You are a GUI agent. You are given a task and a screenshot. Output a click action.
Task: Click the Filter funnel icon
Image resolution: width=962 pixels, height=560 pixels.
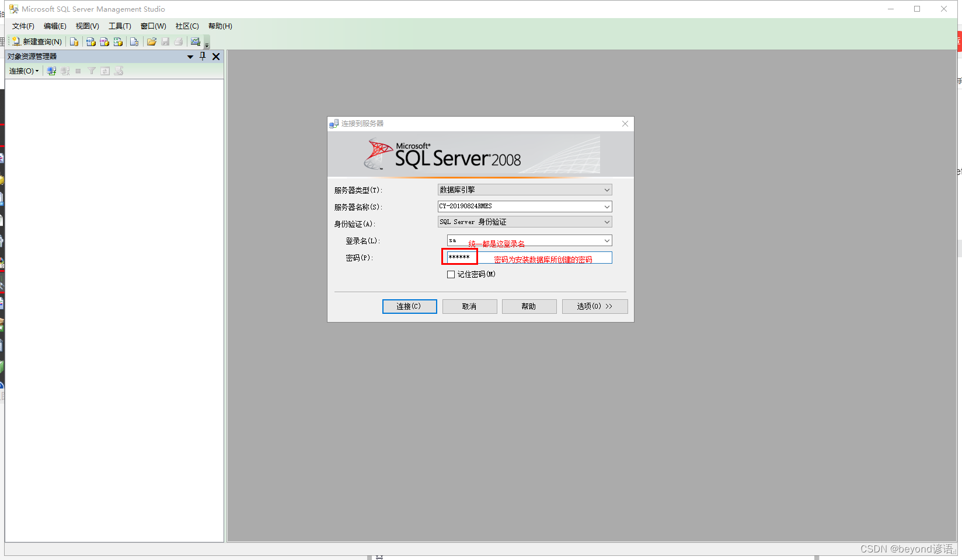[x=92, y=71]
